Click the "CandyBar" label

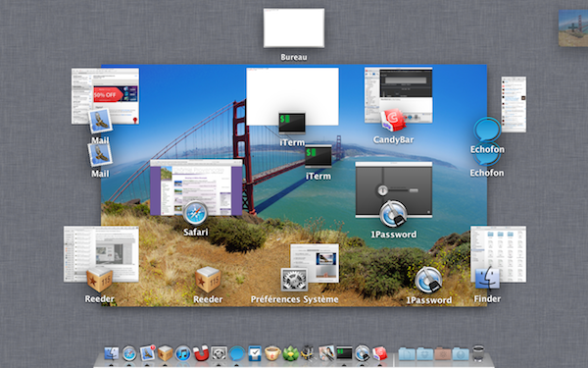click(393, 139)
